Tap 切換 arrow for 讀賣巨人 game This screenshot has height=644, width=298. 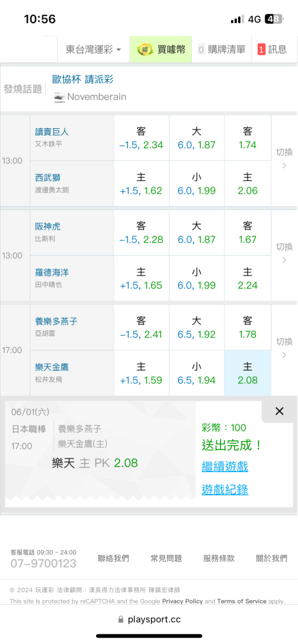[x=284, y=160]
